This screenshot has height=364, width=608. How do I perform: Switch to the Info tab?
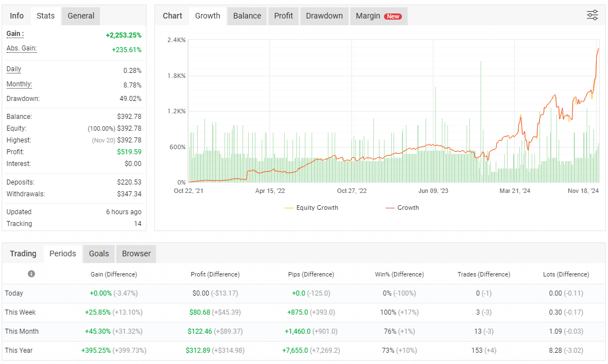17,16
